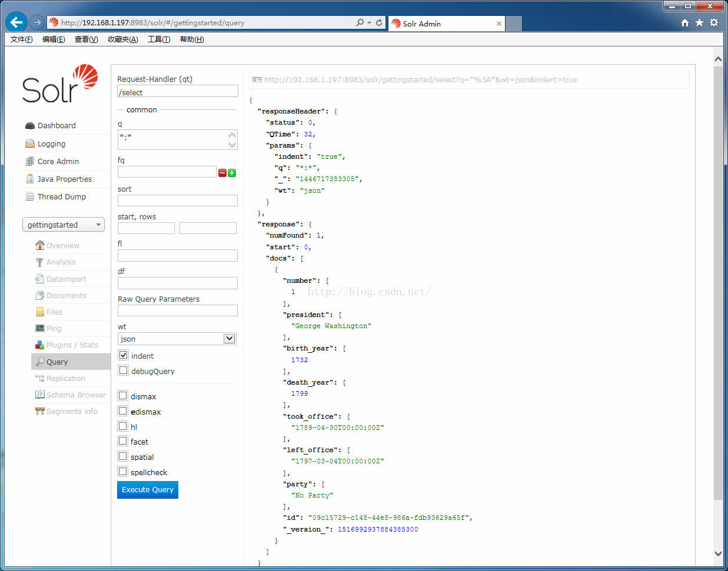The width and height of the screenshot is (728, 571).
Task: Click the q query text area
Action: (177, 140)
